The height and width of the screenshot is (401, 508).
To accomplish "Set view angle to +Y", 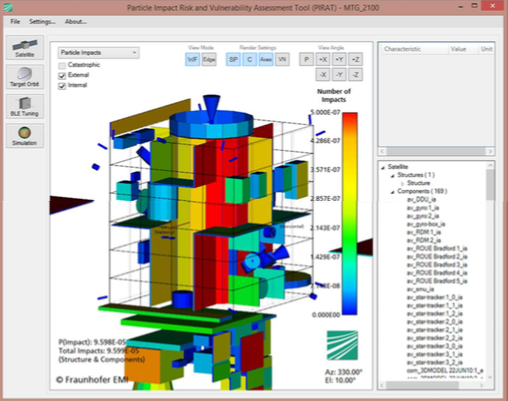I will (x=339, y=60).
